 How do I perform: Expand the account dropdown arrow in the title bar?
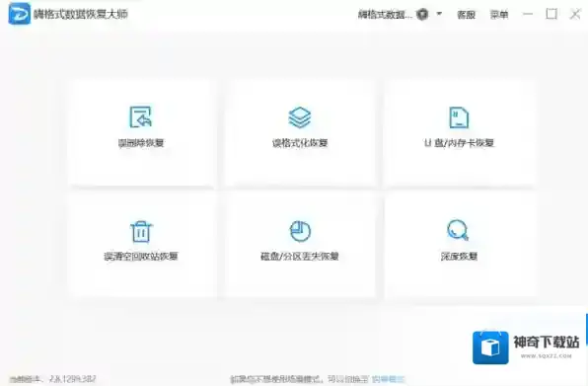coord(439,14)
